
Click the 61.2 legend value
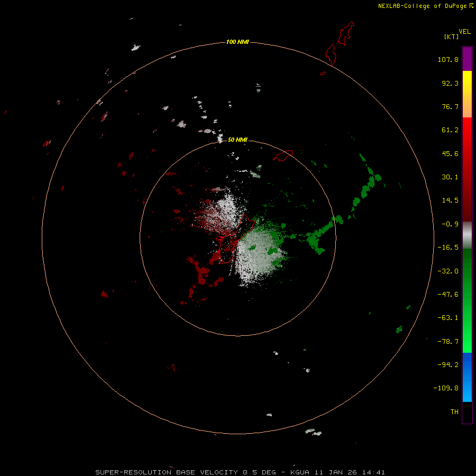coord(450,130)
